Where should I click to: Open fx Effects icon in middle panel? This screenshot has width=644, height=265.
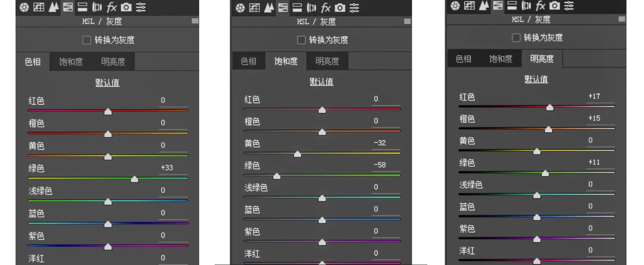(x=326, y=8)
